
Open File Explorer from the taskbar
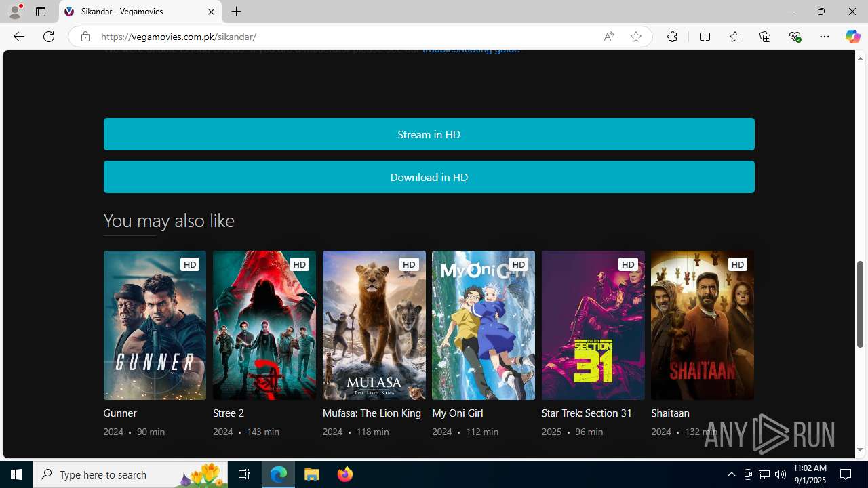click(312, 474)
